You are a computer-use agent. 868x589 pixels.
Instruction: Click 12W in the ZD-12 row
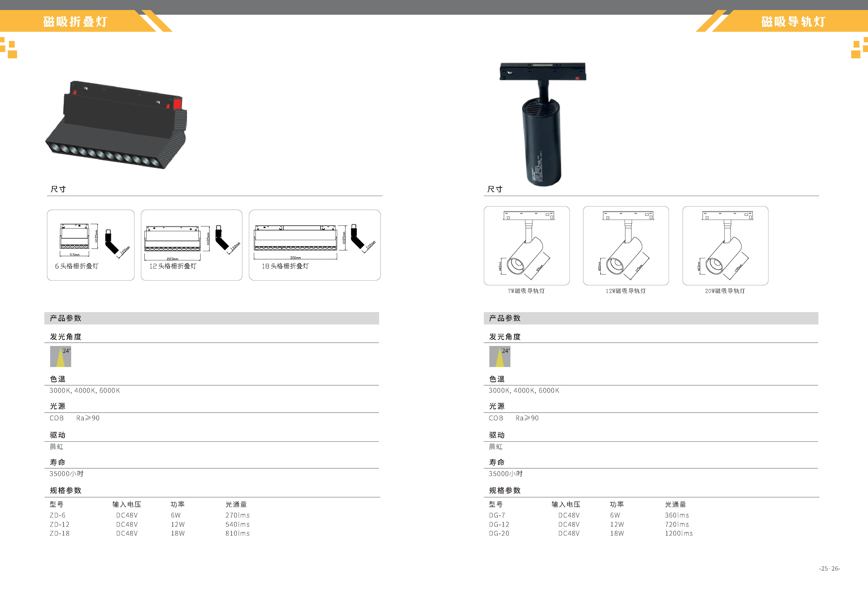pyautogui.click(x=178, y=524)
